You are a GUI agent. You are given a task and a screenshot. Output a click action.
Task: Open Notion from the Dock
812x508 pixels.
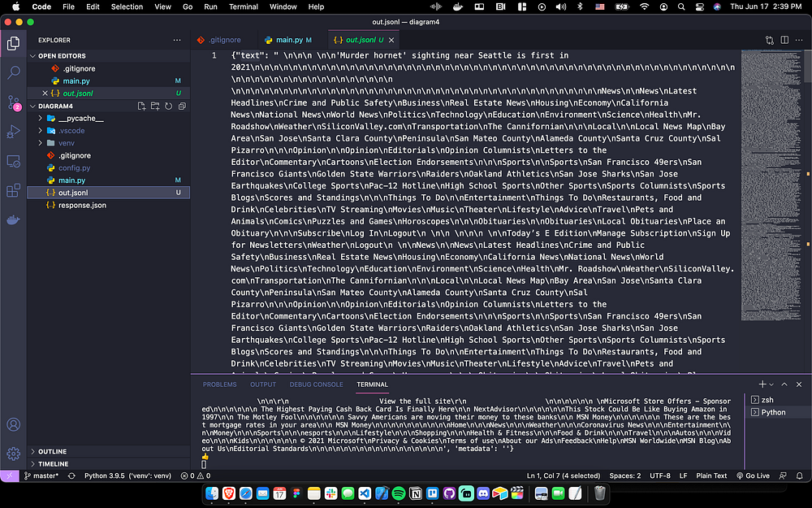coord(415,493)
